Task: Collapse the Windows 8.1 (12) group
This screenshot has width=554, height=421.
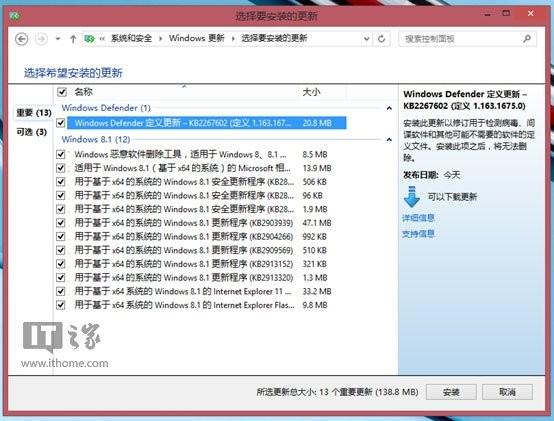Action: 389,140
